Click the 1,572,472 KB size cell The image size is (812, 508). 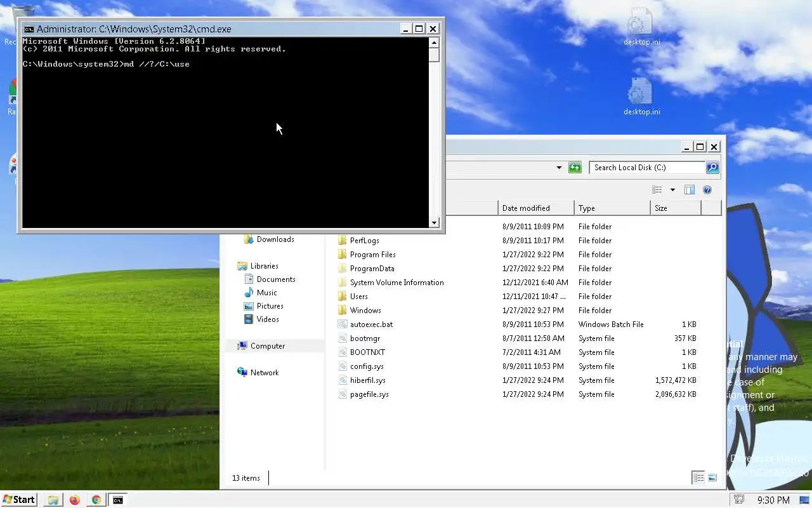click(676, 380)
